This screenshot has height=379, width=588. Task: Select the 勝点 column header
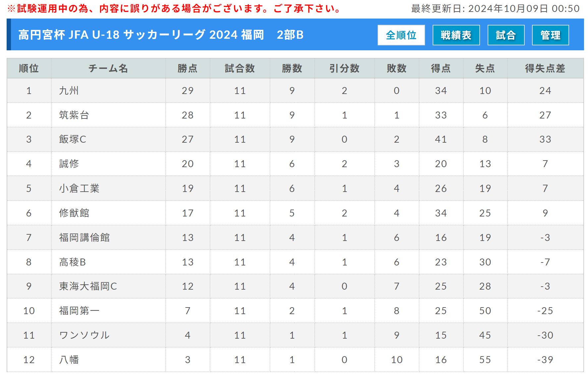187,69
